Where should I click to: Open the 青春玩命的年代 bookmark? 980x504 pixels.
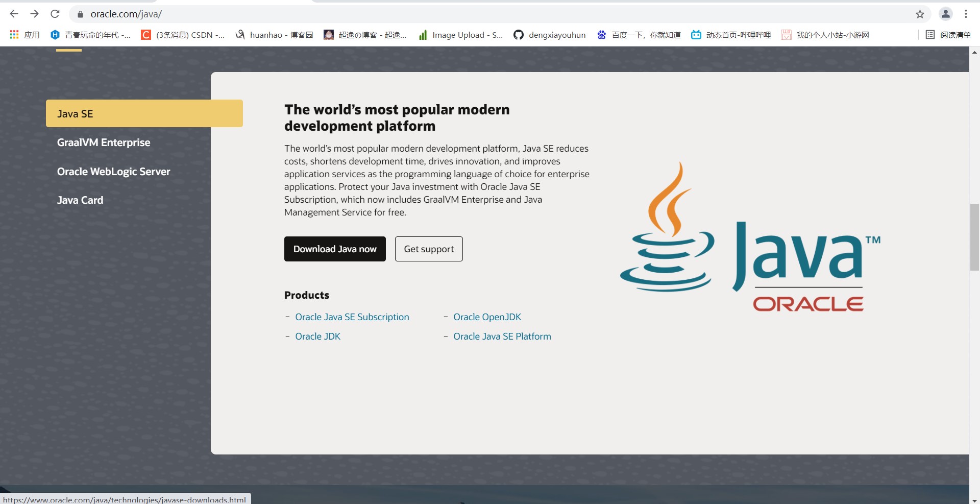pyautogui.click(x=90, y=35)
